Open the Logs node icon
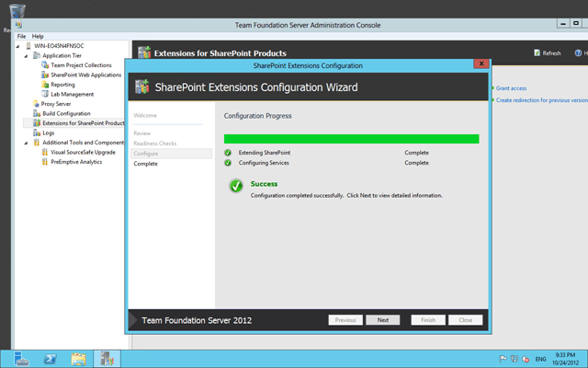 [37, 132]
